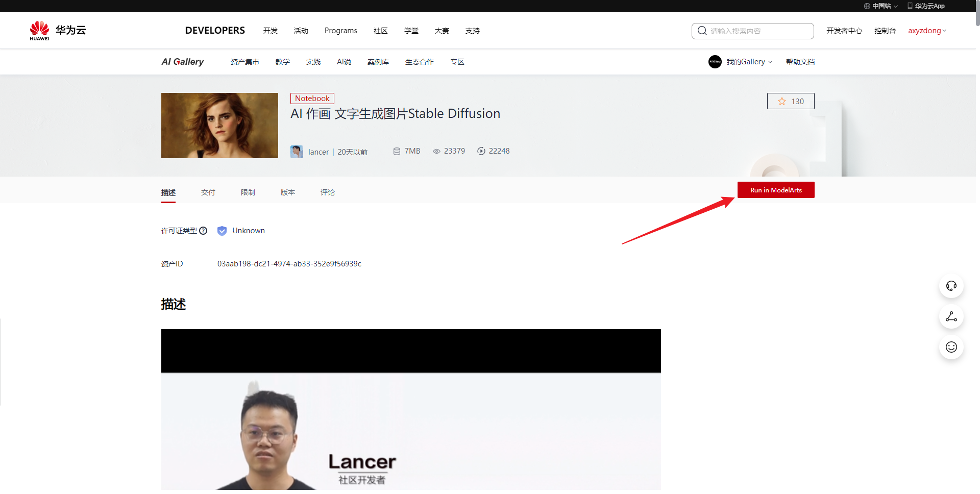
Task: Click the 我的Gallery avatar icon
Action: coord(715,62)
